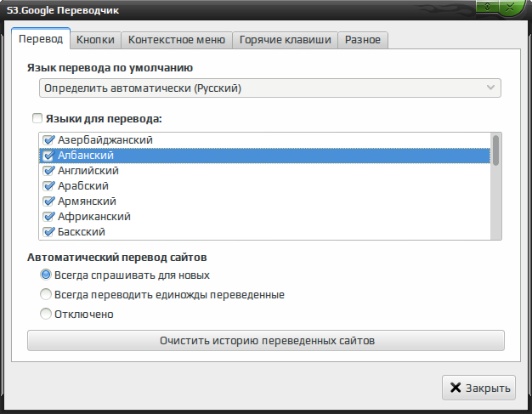
Task: Open the Контекстное меню tab
Action: tap(177, 40)
